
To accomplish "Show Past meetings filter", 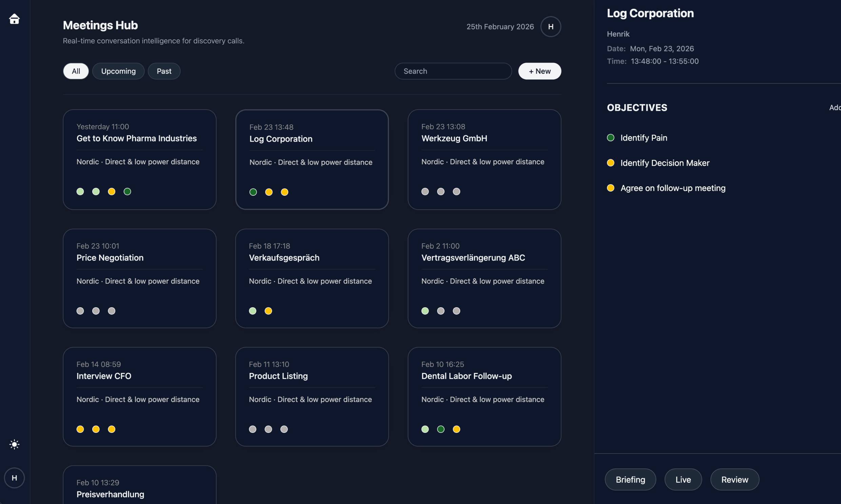I will 164,71.
